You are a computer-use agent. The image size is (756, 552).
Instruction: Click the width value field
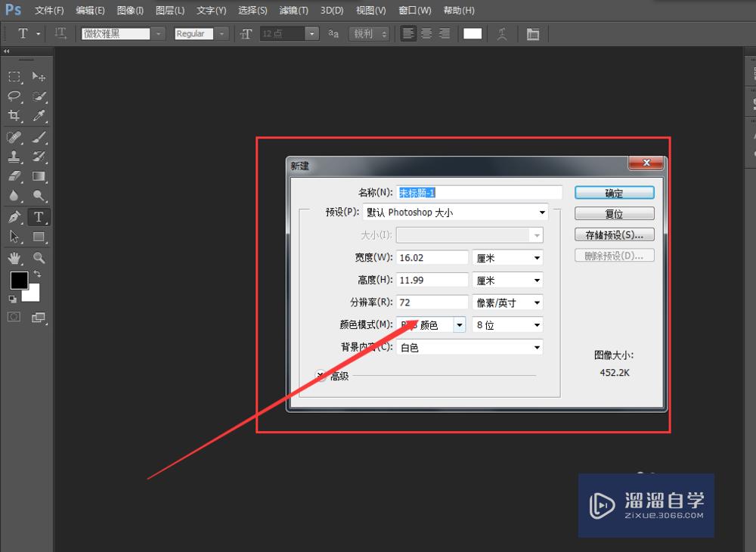(432, 257)
